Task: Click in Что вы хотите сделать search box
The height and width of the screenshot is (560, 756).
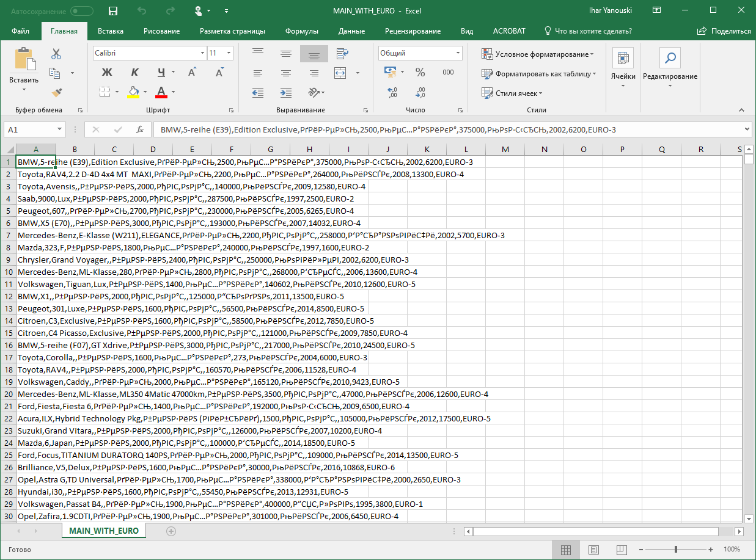Action: [587, 31]
